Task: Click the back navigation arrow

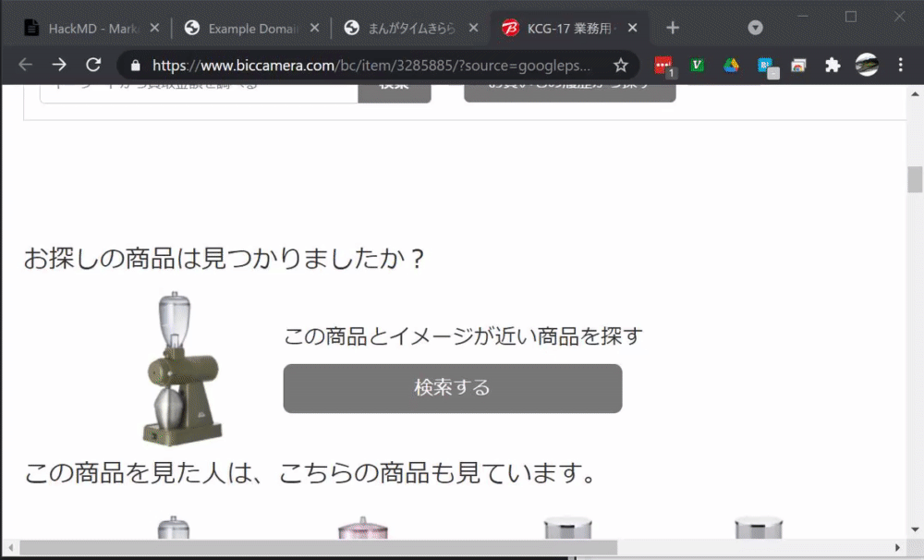Action: [x=24, y=66]
